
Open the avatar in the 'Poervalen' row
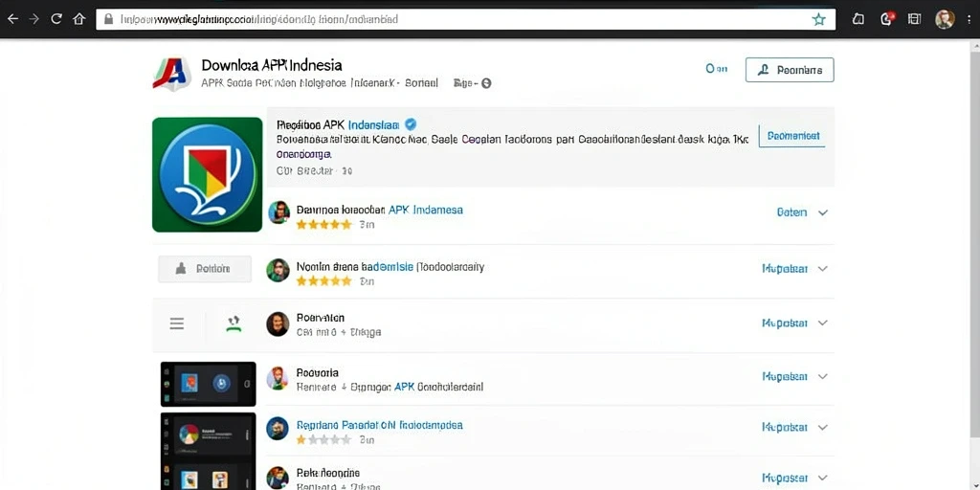click(x=278, y=323)
